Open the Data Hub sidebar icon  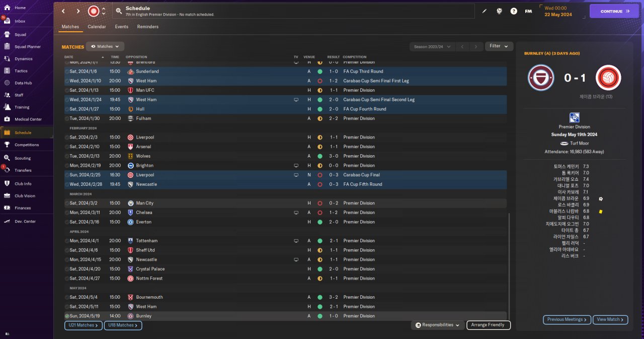click(7, 83)
